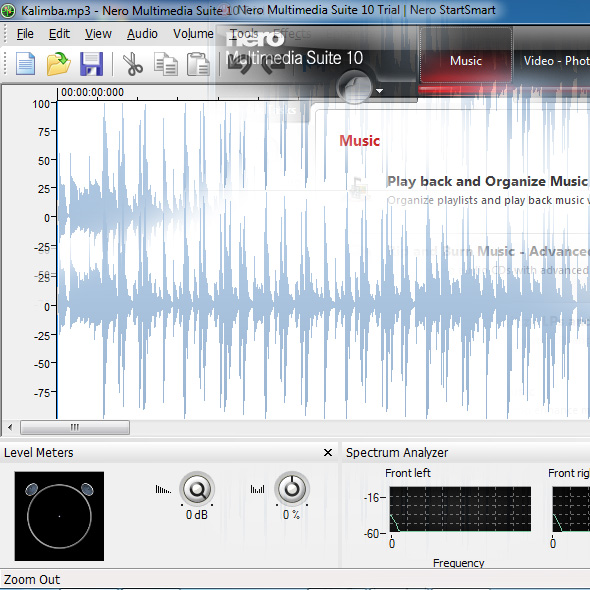The width and height of the screenshot is (590, 590).
Task: Click the bar-meter icon left of the 0 dB knob
Action: pos(163,490)
